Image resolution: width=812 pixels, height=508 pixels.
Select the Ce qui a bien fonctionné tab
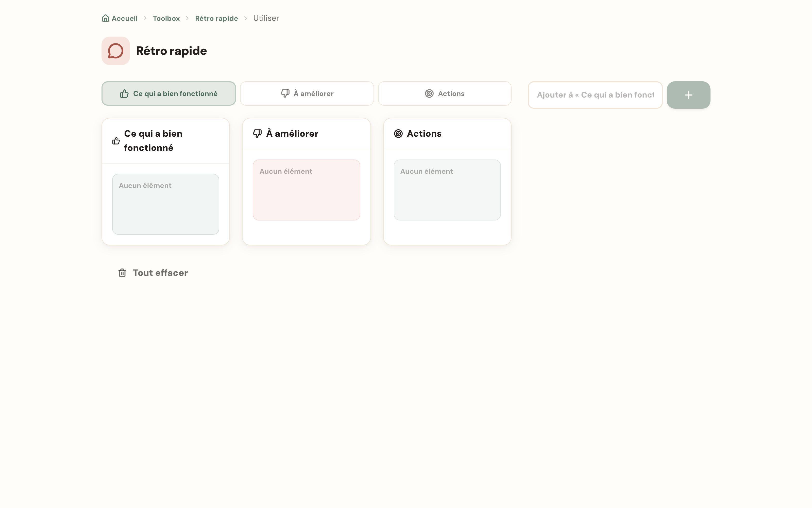169,93
